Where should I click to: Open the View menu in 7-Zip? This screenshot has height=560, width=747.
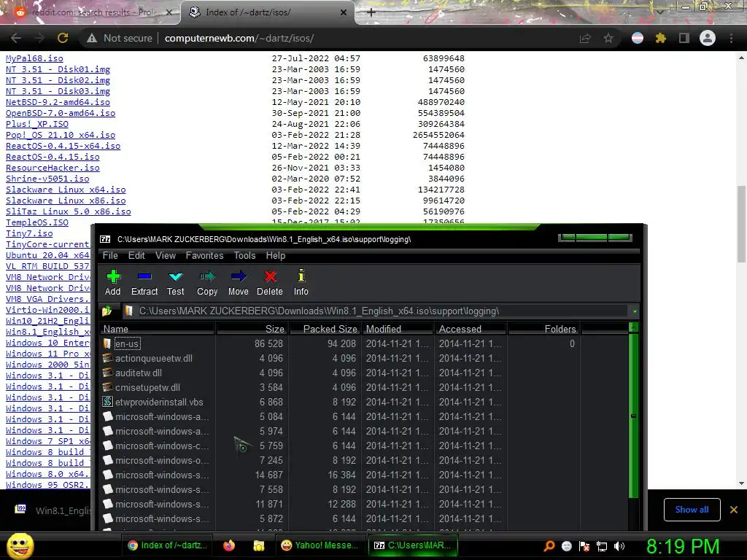166,256
